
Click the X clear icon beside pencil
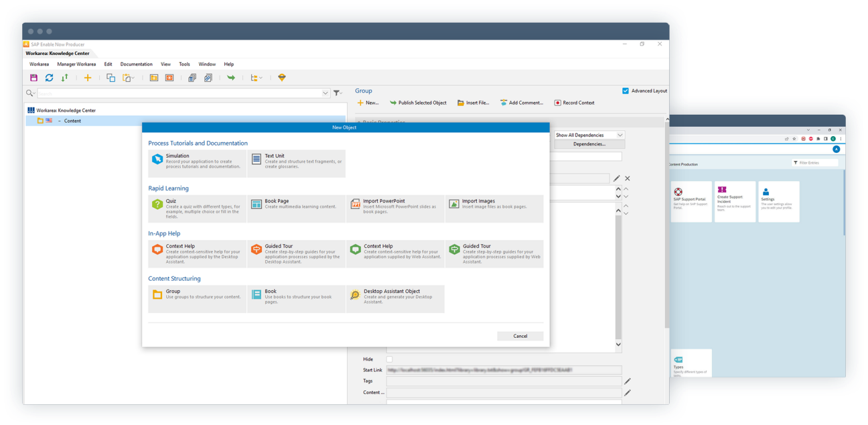[628, 178]
